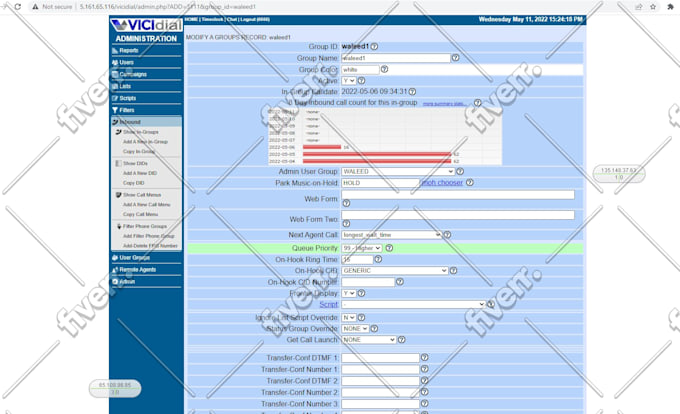
Task: Open help icon beside Queue Priority
Action: click(x=389, y=248)
